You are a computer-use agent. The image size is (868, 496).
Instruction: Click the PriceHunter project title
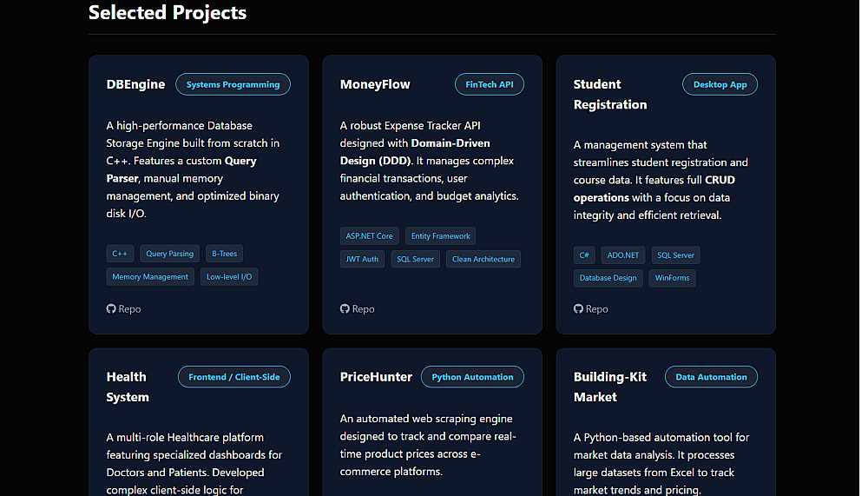[x=375, y=377]
